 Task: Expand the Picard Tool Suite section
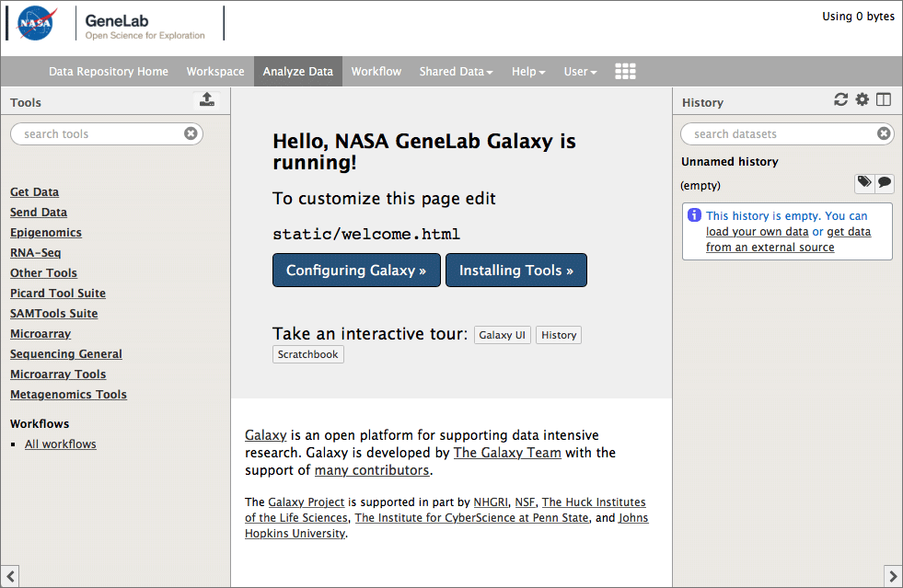(x=58, y=293)
